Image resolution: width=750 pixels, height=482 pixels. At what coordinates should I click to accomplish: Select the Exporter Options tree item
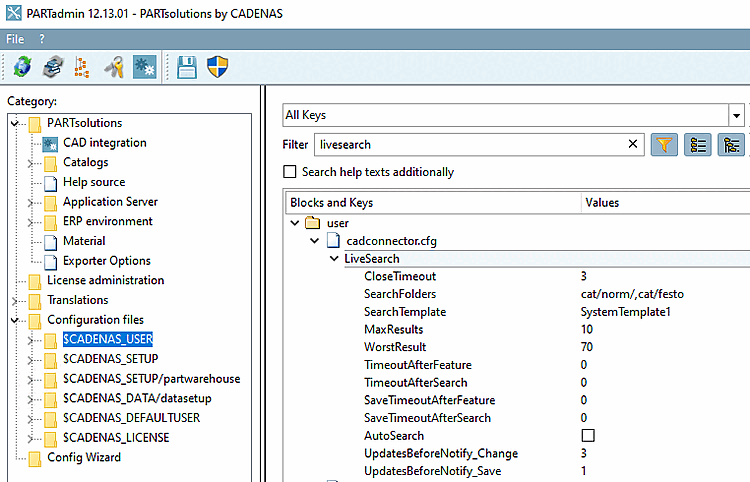click(x=107, y=261)
